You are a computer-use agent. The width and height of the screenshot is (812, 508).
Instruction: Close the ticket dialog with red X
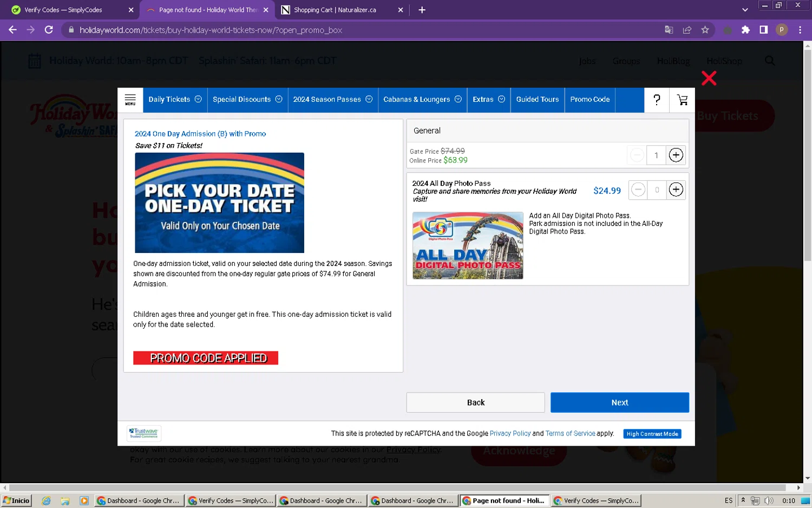tap(709, 78)
